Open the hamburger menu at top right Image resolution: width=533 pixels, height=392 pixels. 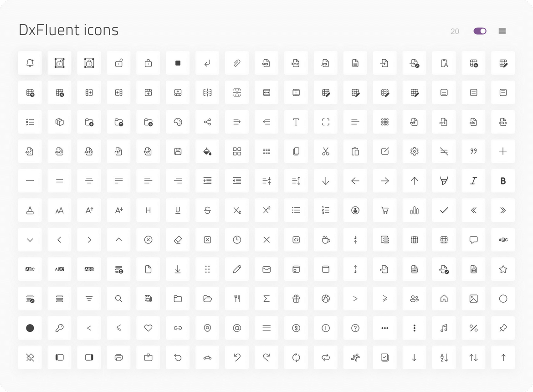coord(502,31)
